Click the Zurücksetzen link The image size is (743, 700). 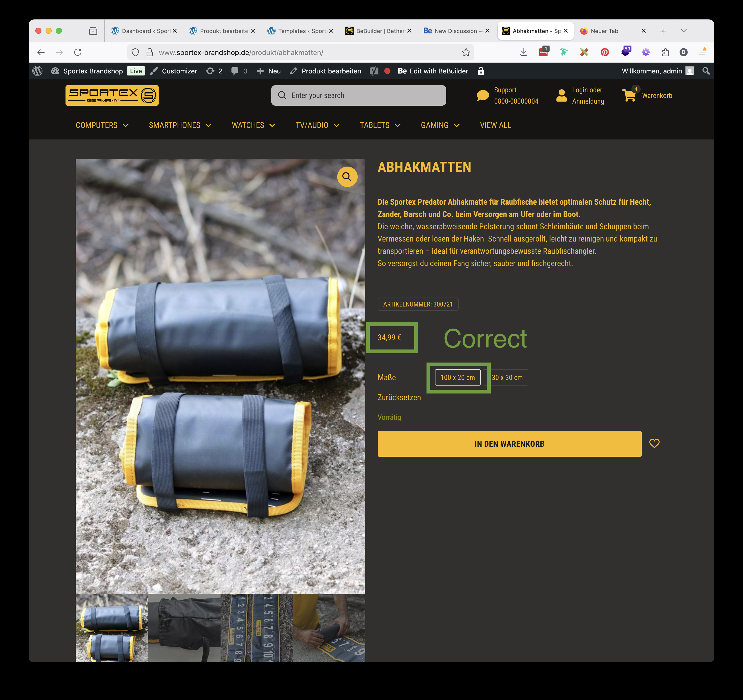point(399,397)
